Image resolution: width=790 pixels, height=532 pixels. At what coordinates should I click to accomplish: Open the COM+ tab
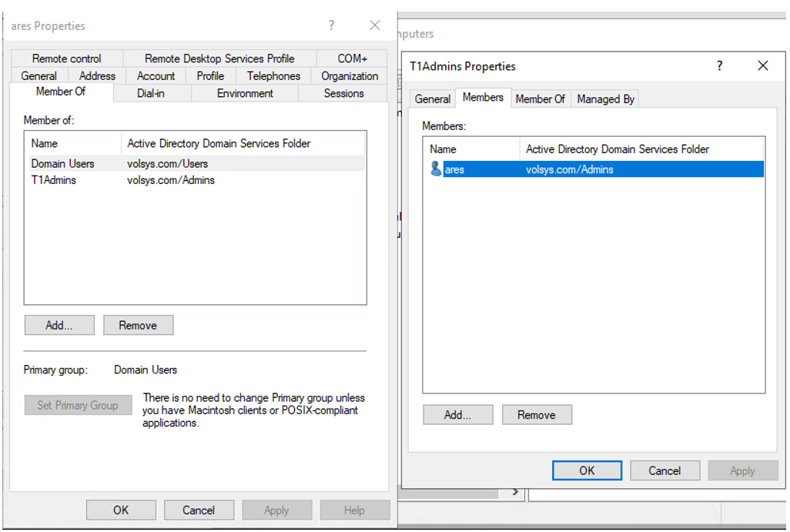tap(352, 58)
